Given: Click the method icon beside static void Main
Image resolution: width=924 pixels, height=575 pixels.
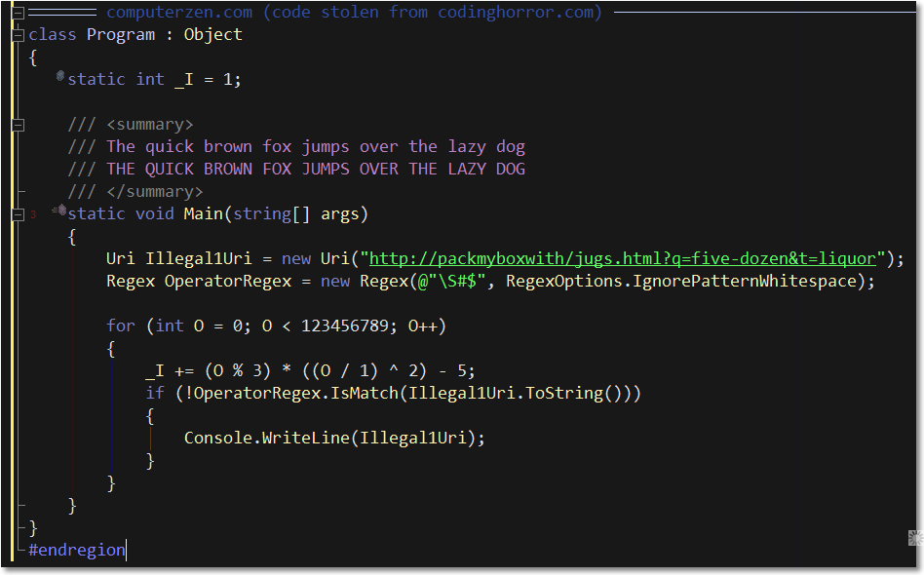Looking at the screenshot, I should point(60,211).
